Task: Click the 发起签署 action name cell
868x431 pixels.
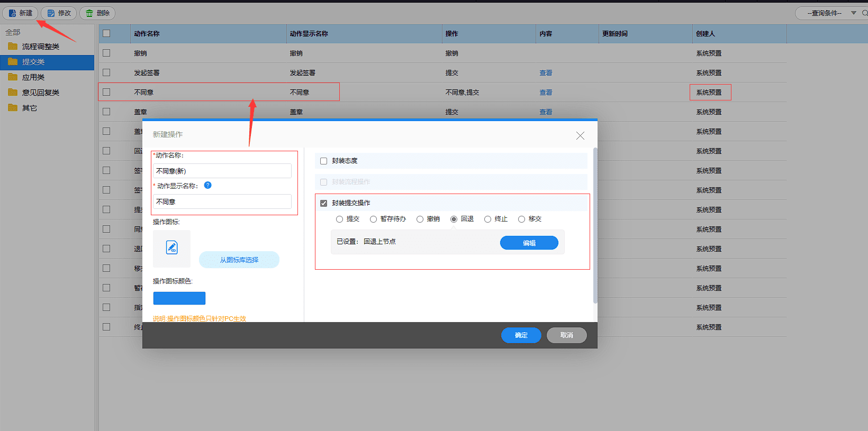Action: (x=147, y=73)
